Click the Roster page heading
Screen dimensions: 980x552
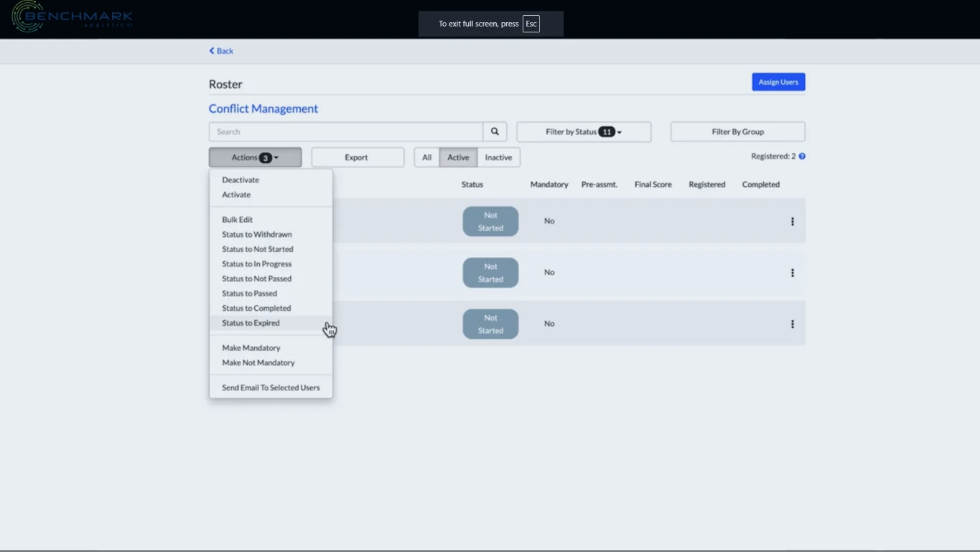point(225,84)
